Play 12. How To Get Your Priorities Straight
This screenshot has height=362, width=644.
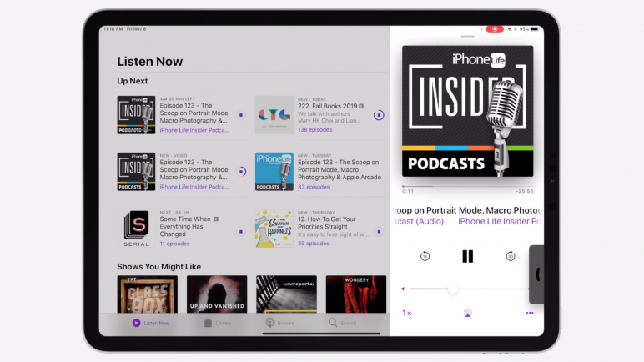379,232
